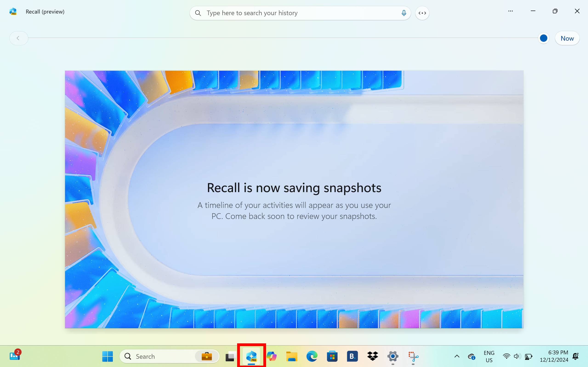
Task: Open Dropbox from the taskbar
Action: [372, 356]
